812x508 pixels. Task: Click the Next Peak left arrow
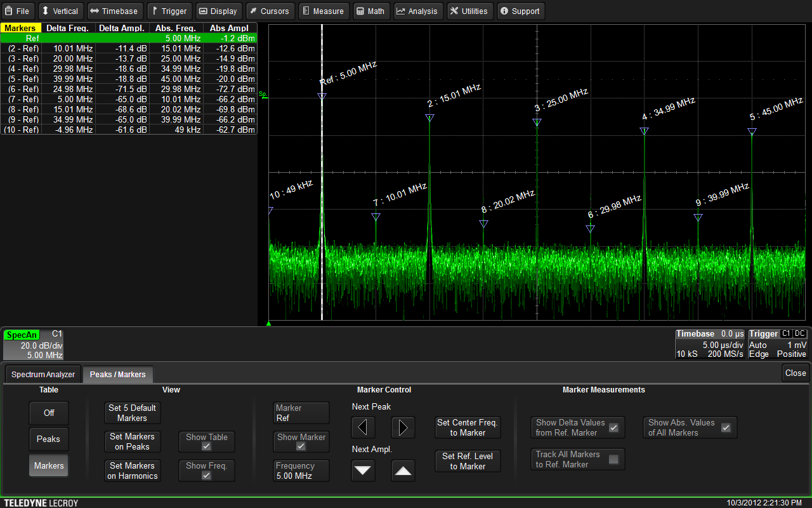363,428
